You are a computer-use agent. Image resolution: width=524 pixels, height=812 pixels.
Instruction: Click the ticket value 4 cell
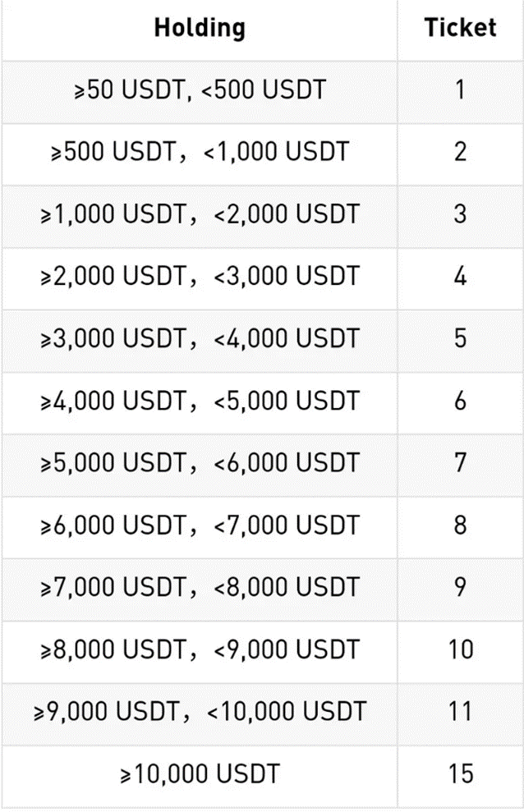point(460,277)
